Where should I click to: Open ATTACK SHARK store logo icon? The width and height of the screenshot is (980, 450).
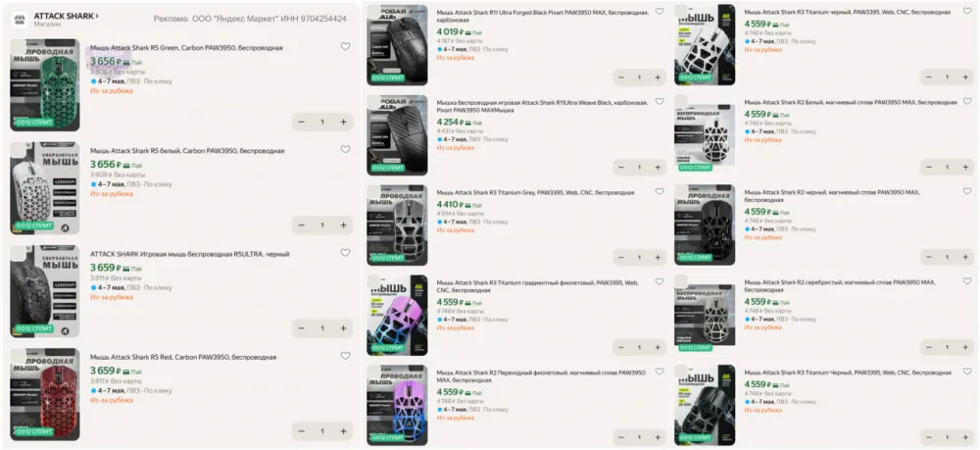click(20, 19)
